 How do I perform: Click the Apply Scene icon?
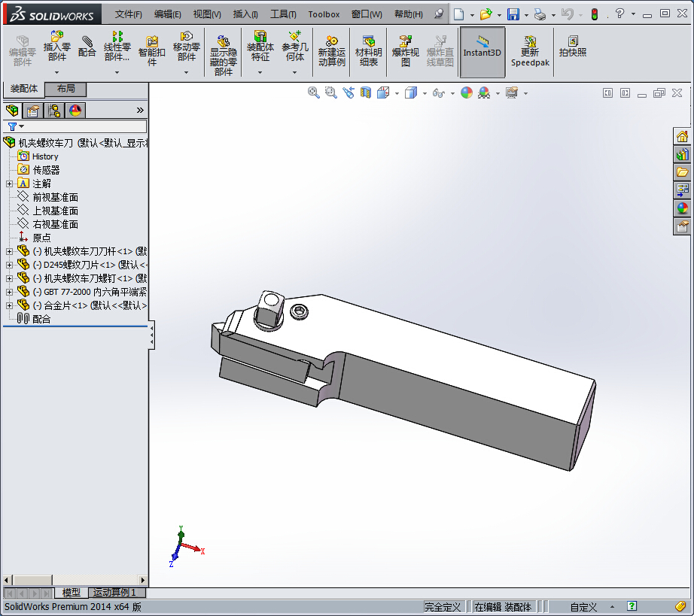pos(484,93)
